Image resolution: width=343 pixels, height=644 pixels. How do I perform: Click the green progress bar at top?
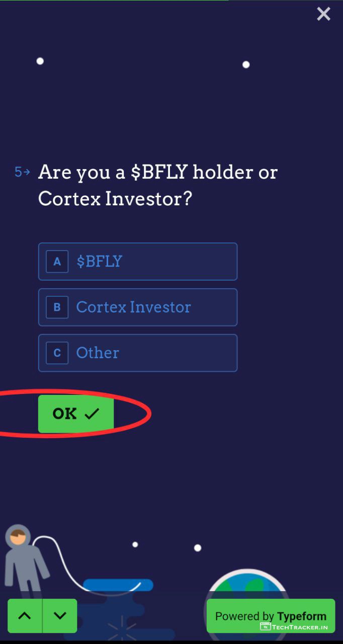[114, 1]
